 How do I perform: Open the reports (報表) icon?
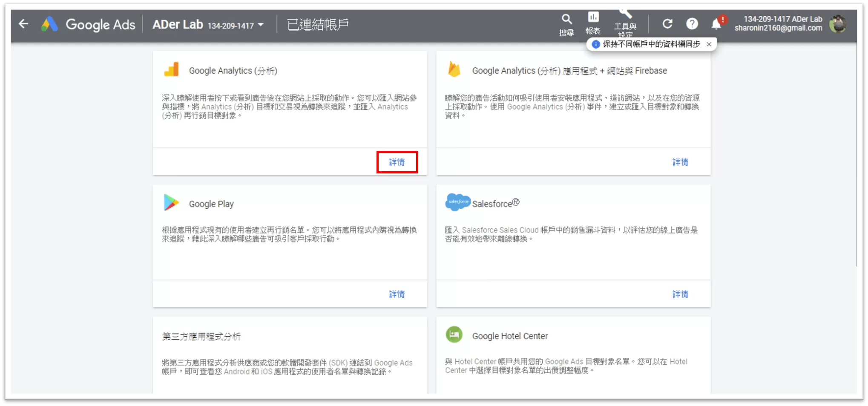(x=593, y=23)
